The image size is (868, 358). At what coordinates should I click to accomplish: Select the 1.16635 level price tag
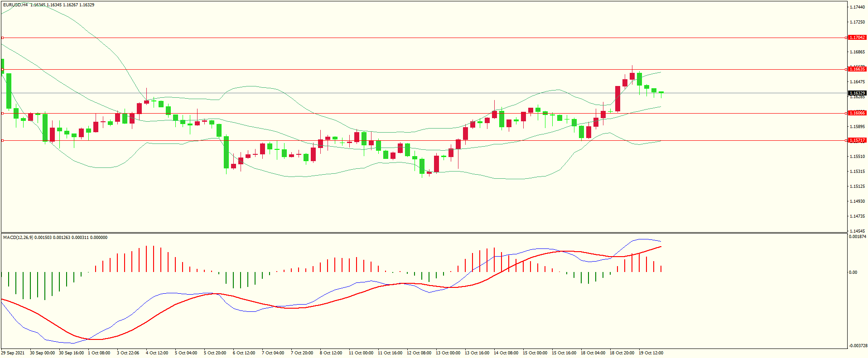coord(857,69)
